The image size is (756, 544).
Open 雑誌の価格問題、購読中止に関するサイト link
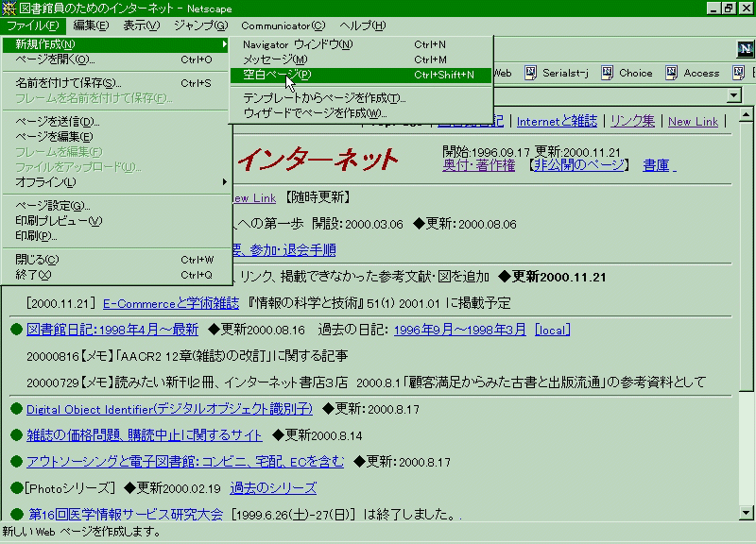(x=145, y=435)
